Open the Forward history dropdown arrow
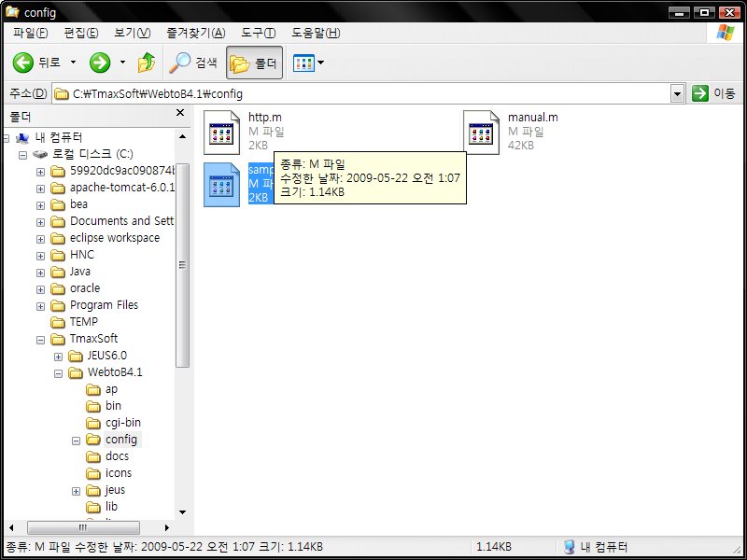The height and width of the screenshot is (560, 747). pyautogui.click(x=122, y=62)
